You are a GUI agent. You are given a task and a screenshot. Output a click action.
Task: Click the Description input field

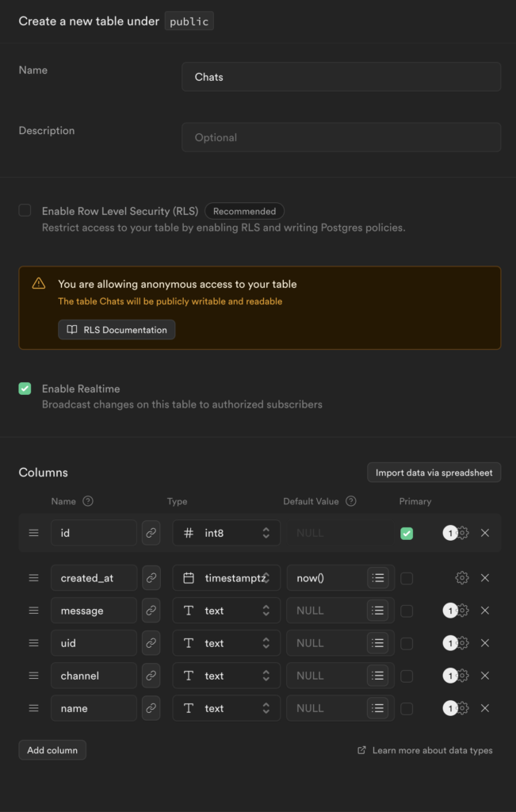341,137
